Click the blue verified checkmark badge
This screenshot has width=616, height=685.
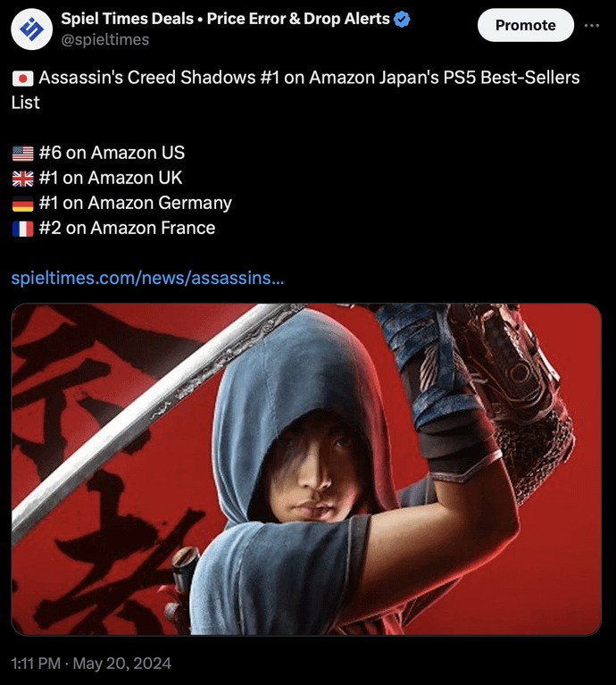(x=402, y=20)
